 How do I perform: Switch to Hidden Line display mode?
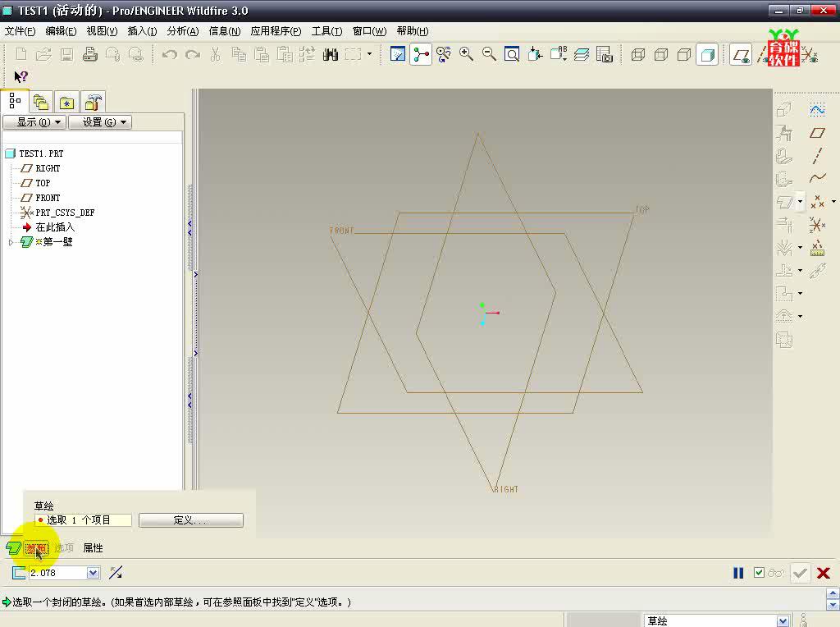(x=661, y=54)
